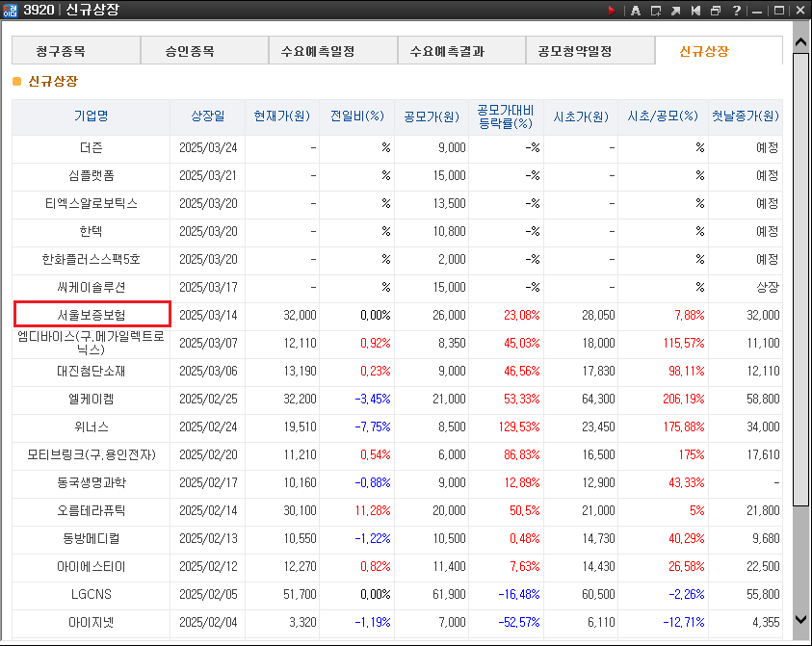Click the 시초/공모(%) column header

point(663,116)
